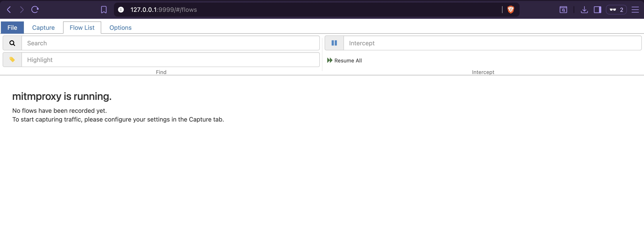The image size is (644, 233).
Task: Open the Brave Shields lion icon
Action: (511, 9)
